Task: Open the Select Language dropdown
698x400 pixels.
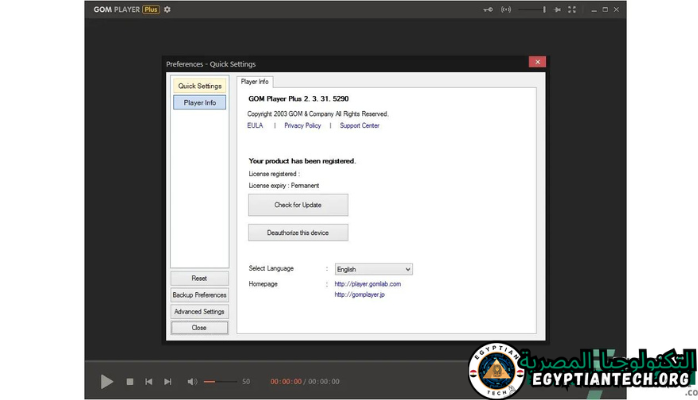Action: click(373, 269)
